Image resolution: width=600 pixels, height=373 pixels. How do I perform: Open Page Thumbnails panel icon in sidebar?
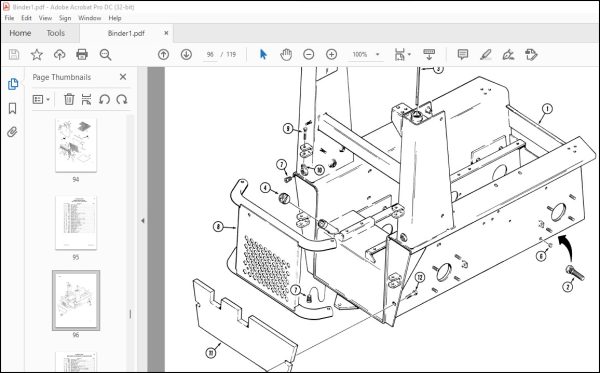tap(13, 84)
